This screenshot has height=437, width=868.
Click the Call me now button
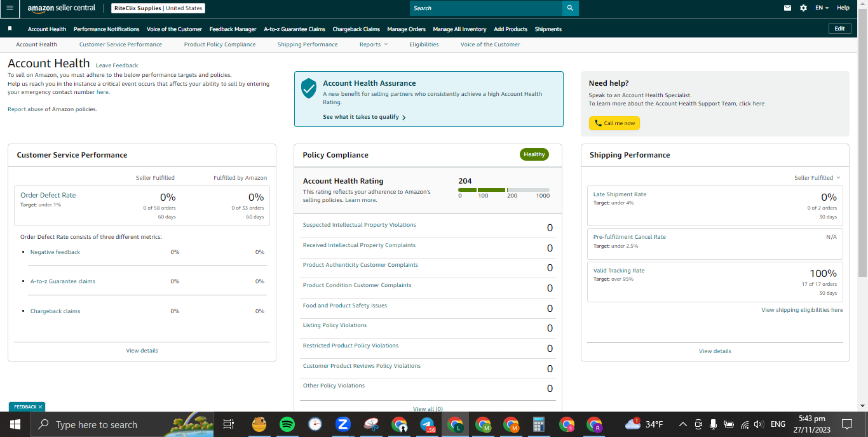pyautogui.click(x=614, y=123)
